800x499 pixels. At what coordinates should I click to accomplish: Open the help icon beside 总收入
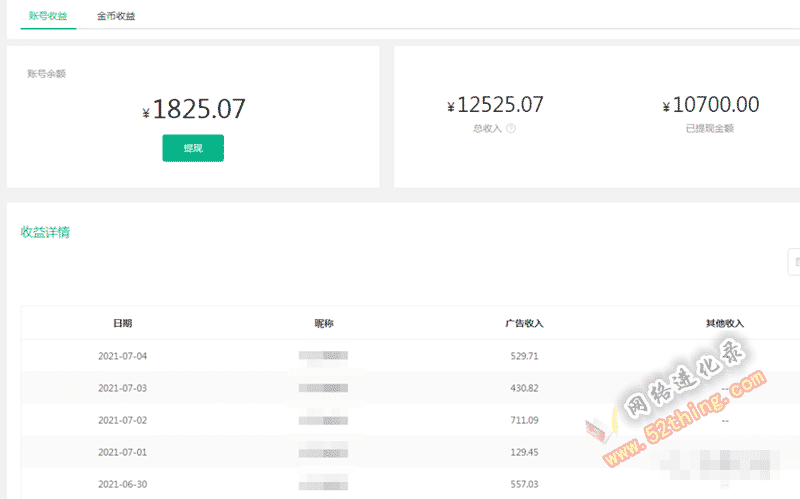coord(511,129)
